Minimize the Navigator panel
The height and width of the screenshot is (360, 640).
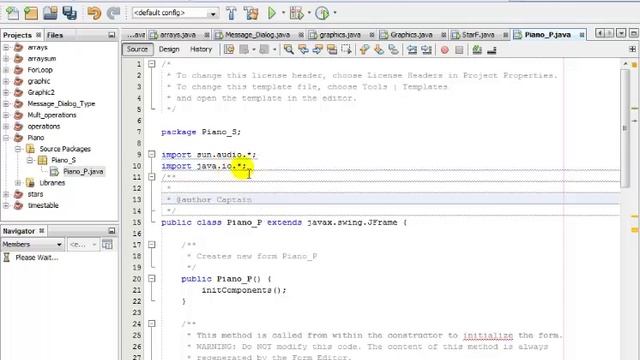click(111, 231)
